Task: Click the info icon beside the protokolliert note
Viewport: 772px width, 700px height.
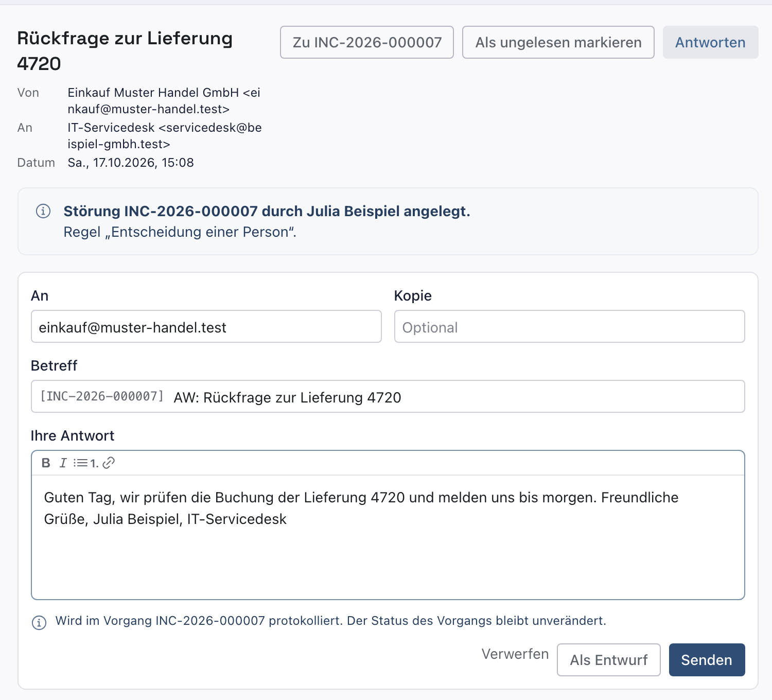Action: 39,622
